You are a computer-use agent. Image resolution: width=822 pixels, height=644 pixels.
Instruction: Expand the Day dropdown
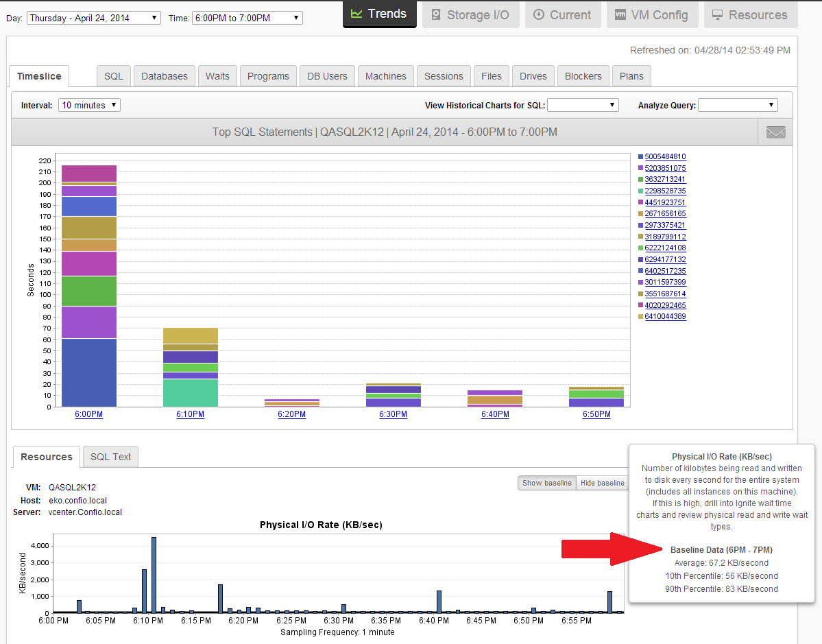pyautogui.click(x=94, y=18)
